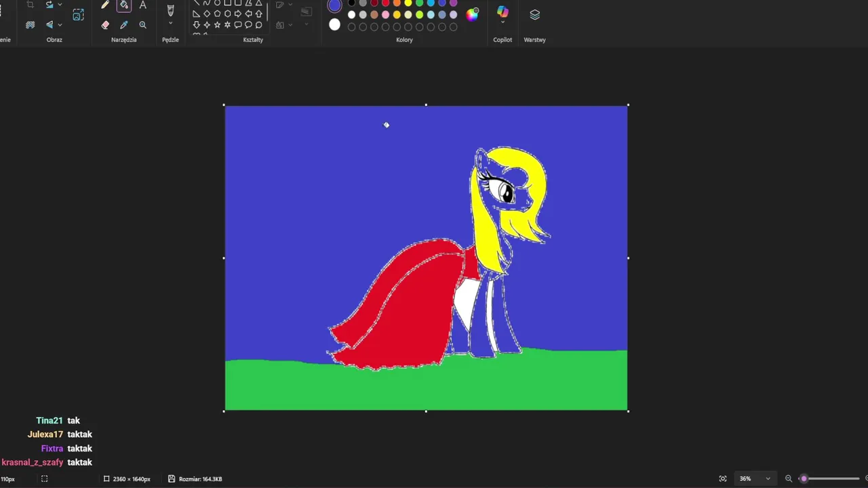The width and height of the screenshot is (868, 488).
Task: Choose the rounded rectangle callout shape
Action: coord(238,24)
